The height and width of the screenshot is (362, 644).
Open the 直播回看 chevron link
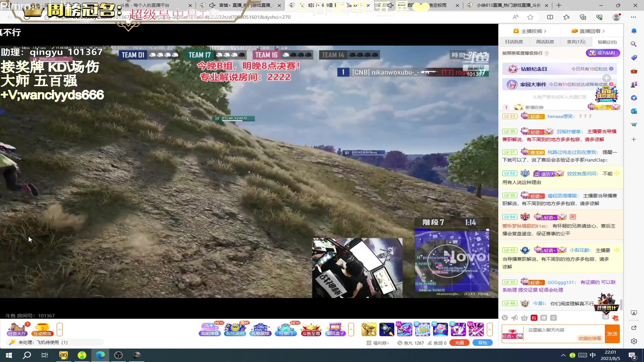pos(588,31)
